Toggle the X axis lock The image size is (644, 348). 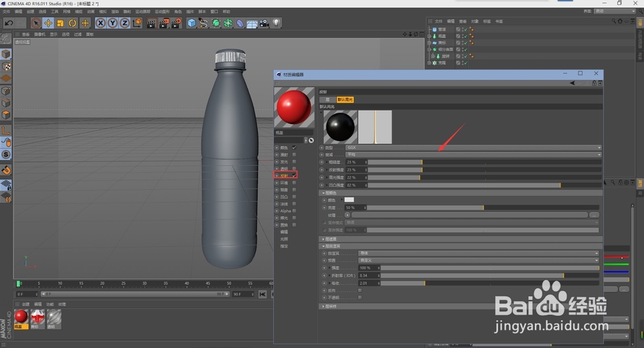(x=100, y=23)
